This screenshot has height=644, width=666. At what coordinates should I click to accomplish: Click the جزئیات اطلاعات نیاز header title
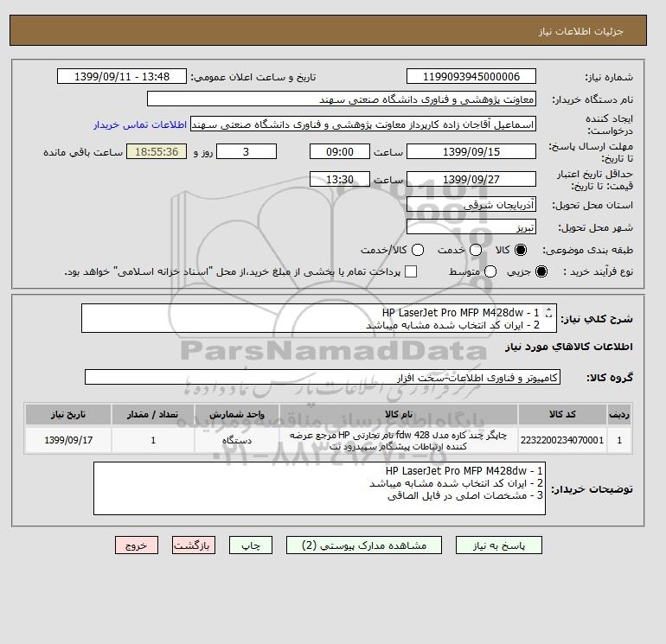(x=580, y=31)
